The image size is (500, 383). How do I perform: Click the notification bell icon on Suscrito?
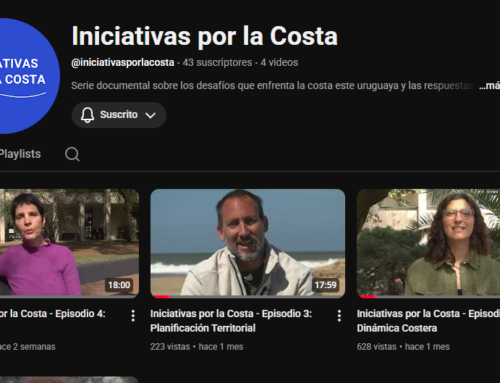(87, 115)
